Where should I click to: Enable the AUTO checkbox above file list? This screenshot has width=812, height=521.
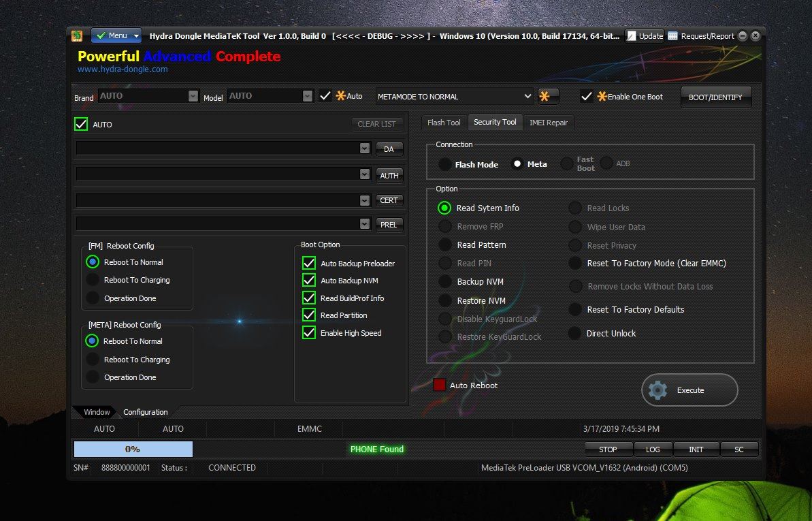point(81,124)
